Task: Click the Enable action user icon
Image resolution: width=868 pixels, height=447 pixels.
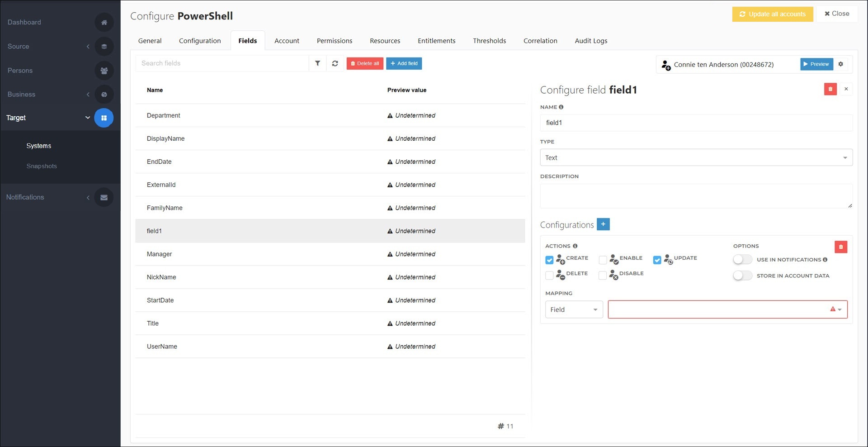Action: coord(614,259)
